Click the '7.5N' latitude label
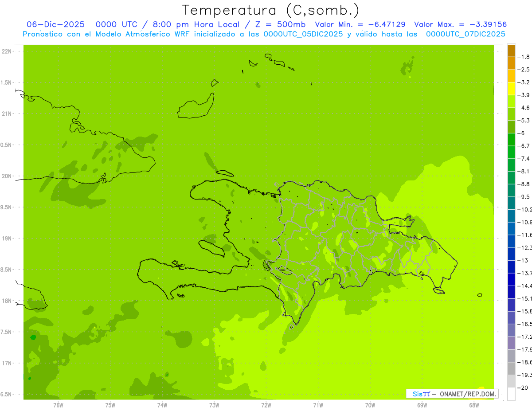 [x=7, y=332]
